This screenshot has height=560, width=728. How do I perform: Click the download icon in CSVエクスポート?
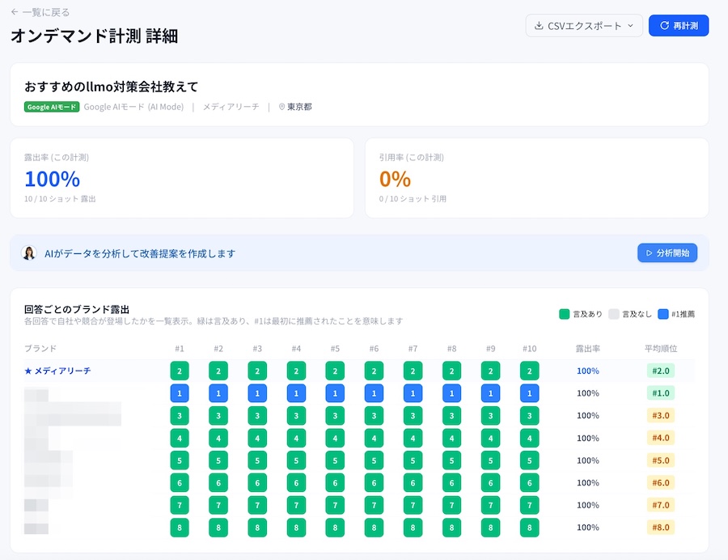(539, 26)
